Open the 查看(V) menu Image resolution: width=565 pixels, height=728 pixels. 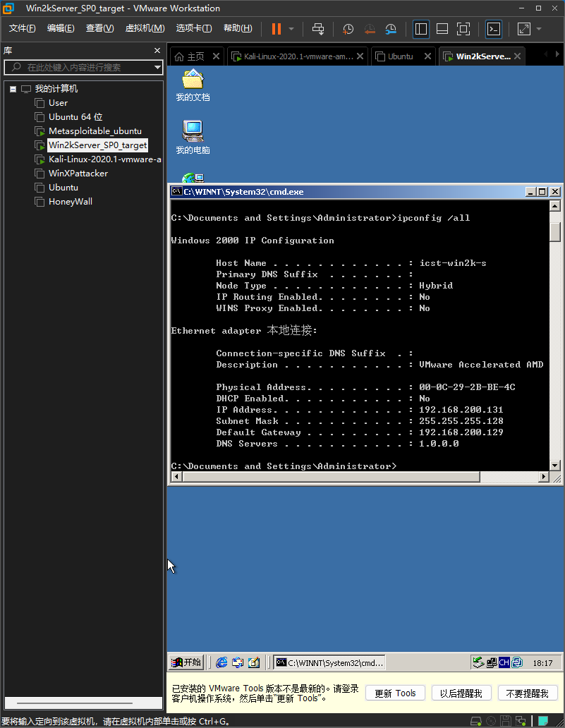pyautogui.click(x=99, y=28)
